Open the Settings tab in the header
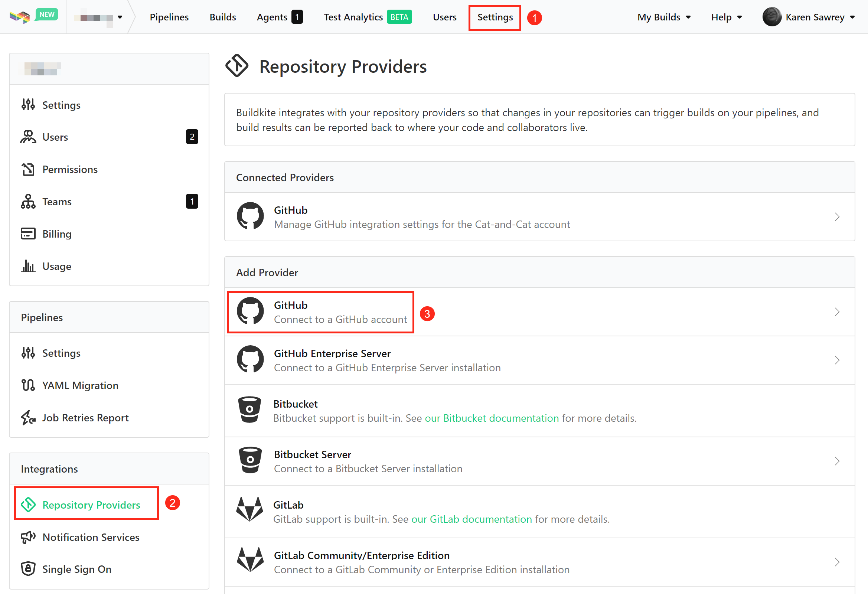 495,17
